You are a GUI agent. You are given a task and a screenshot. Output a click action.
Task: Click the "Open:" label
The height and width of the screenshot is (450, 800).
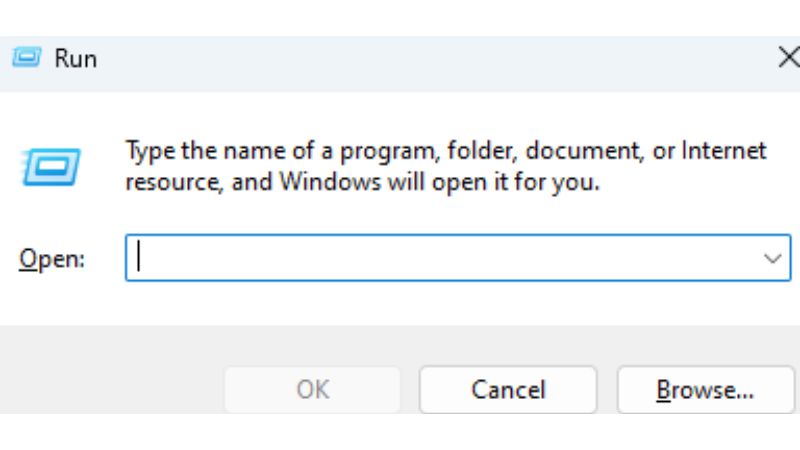[52, 259]
